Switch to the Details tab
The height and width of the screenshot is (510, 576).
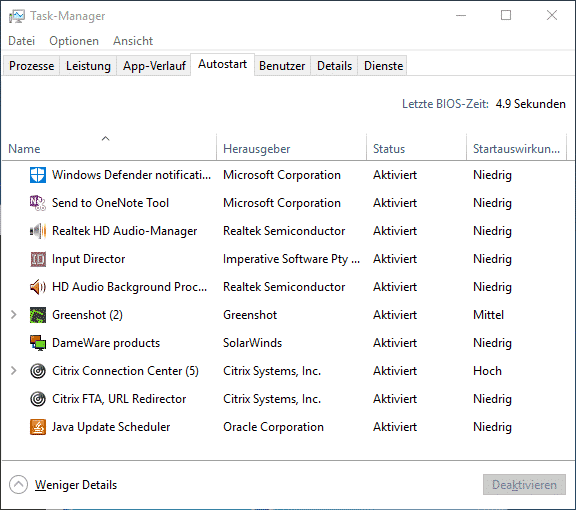(x=334, y=66)
